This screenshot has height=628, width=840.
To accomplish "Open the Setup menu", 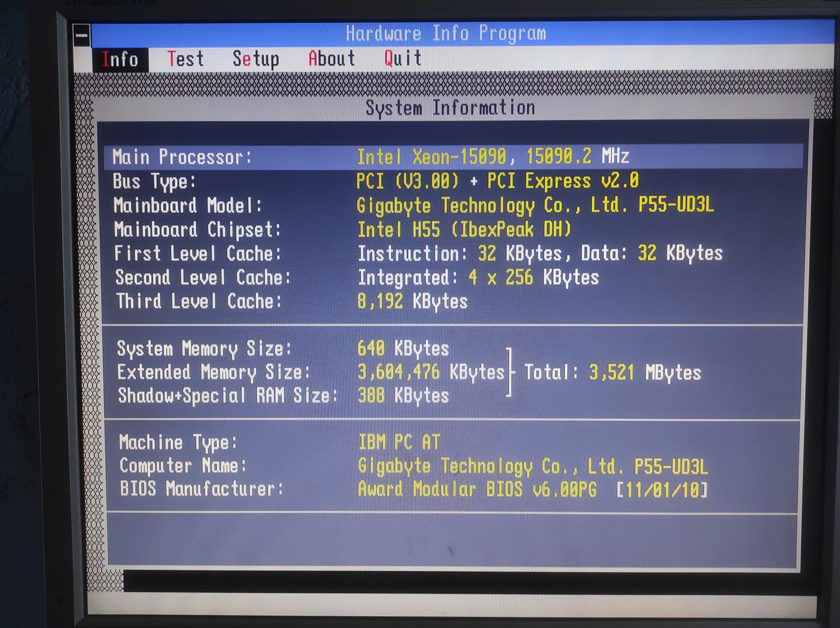I will click(x=255, y=59).
